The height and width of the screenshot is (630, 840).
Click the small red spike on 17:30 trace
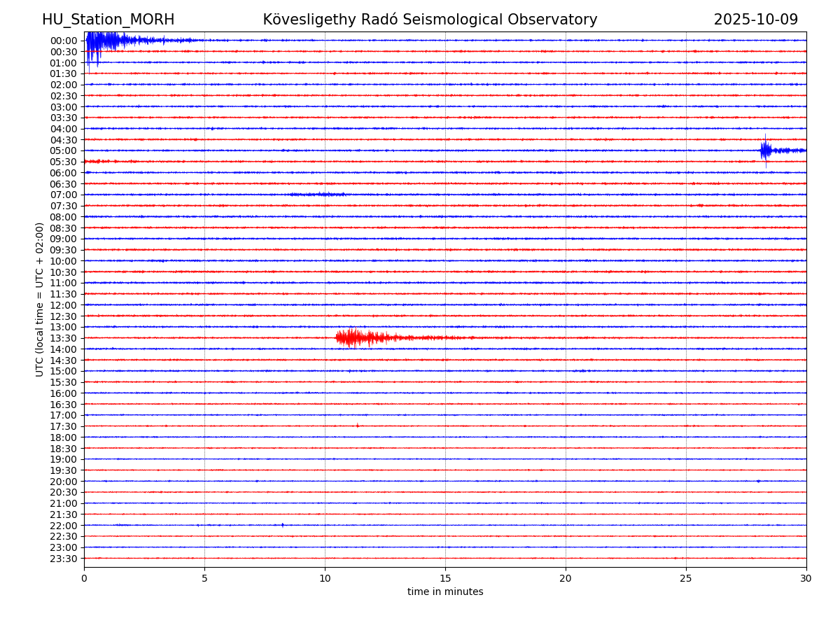(x=357, y=425)
